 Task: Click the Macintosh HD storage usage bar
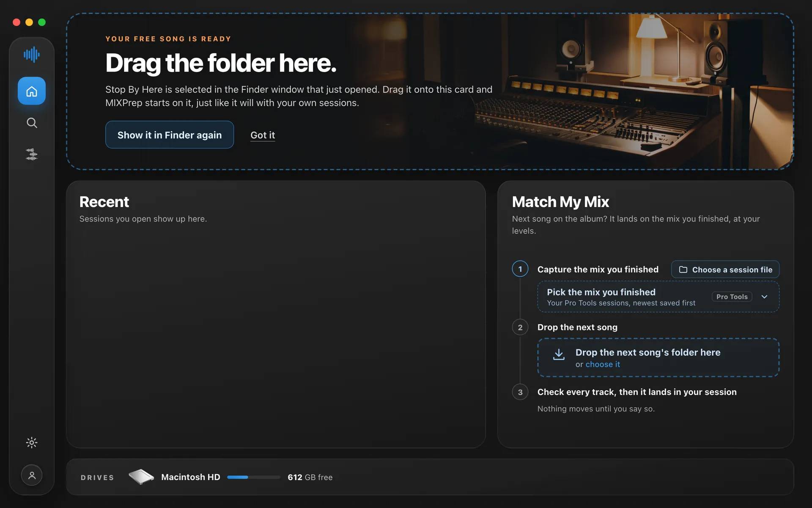[254, 477]
